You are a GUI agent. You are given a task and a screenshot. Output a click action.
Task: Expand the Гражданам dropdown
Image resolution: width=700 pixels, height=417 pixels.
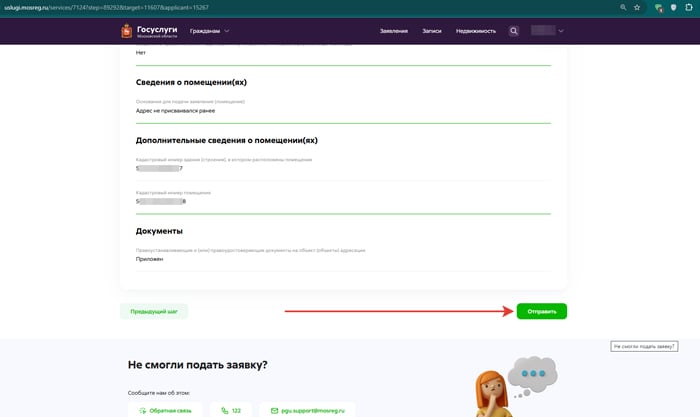(x=209, y=31)
